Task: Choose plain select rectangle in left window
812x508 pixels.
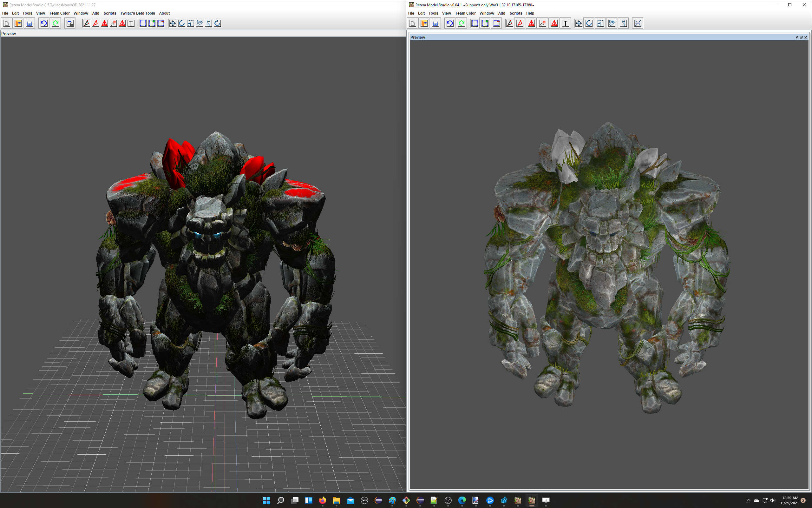Action: tap(143, 23)
